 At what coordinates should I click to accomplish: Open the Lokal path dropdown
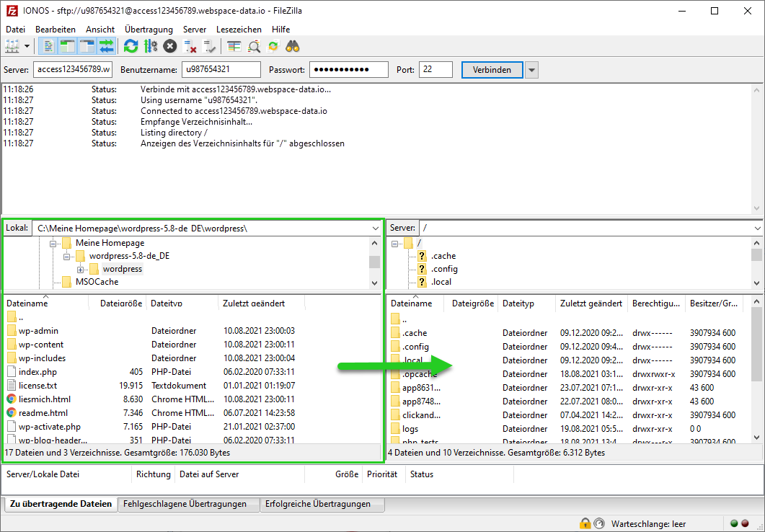tap(375, 229)
